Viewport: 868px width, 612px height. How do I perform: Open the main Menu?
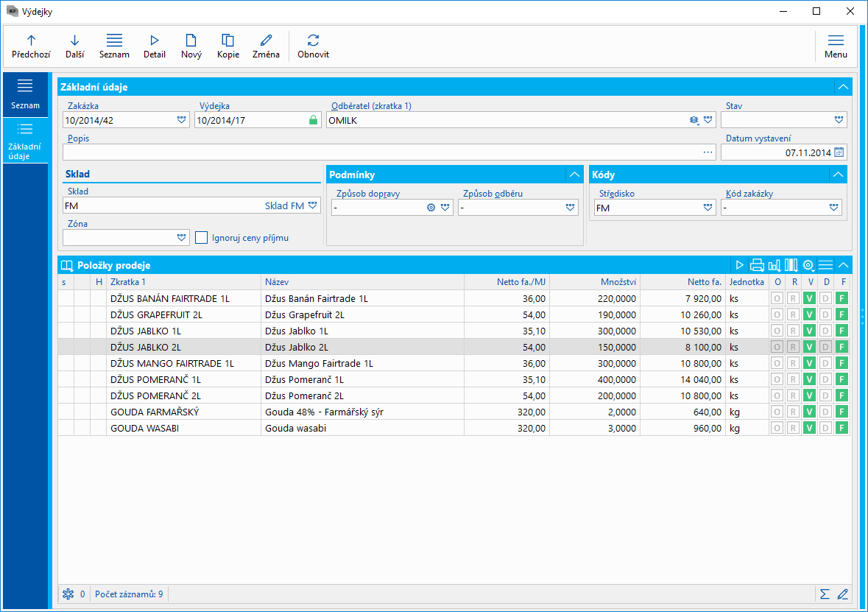tap(836, 46)
